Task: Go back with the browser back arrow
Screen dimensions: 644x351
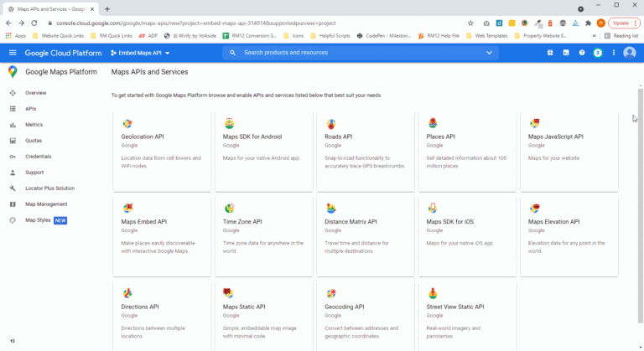Action: pyautogui.click(x=8, y=23)
